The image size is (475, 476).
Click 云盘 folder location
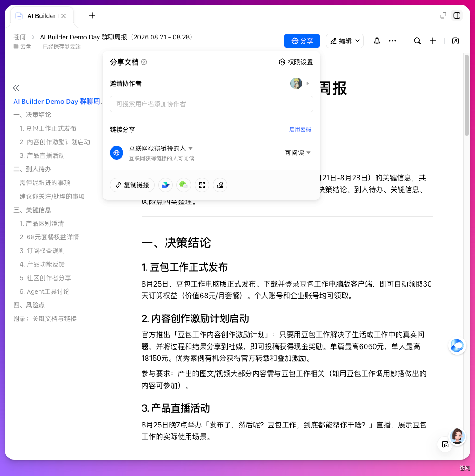23,46
